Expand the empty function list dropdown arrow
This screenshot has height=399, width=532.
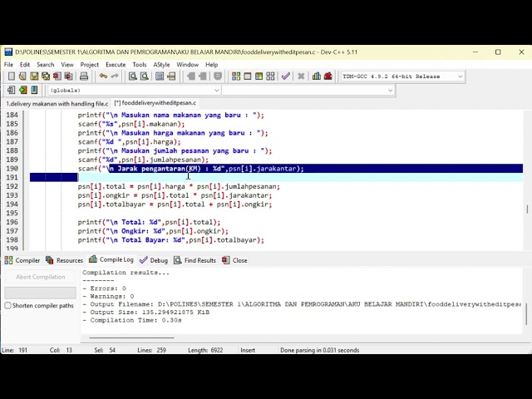point(390,91)
